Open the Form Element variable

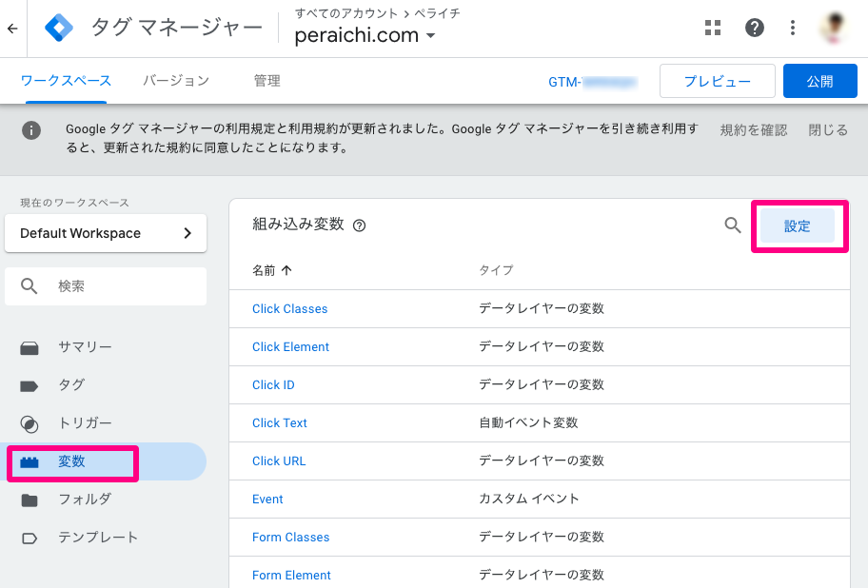[291, 576]
